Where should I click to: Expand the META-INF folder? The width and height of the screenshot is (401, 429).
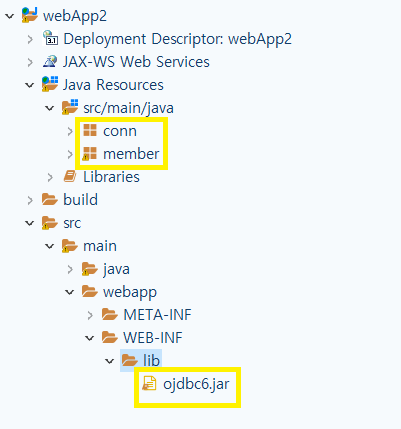point(90,315)
